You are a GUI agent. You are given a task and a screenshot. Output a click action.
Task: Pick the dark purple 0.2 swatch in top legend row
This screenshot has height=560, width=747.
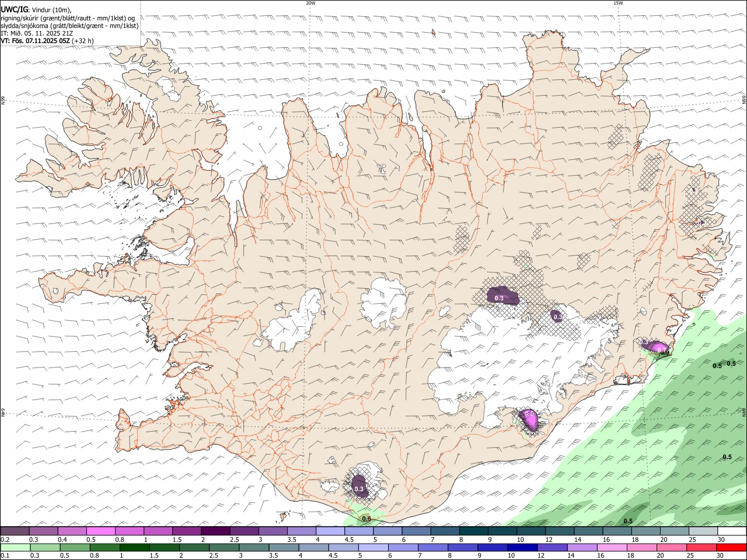(15, 531)
